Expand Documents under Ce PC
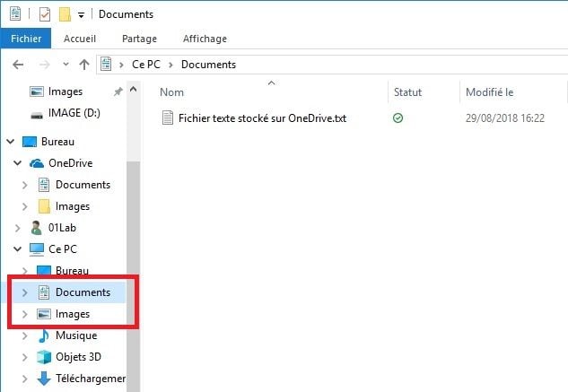Image resolution: width=568 pixels, height=392 pixels. point(24,292)
